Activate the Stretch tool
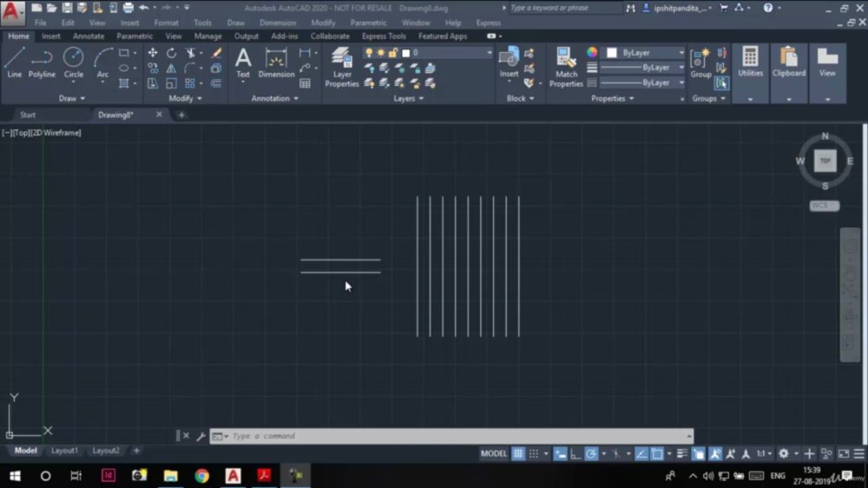Viewport: 868px width, 488px height. (153, 83)
